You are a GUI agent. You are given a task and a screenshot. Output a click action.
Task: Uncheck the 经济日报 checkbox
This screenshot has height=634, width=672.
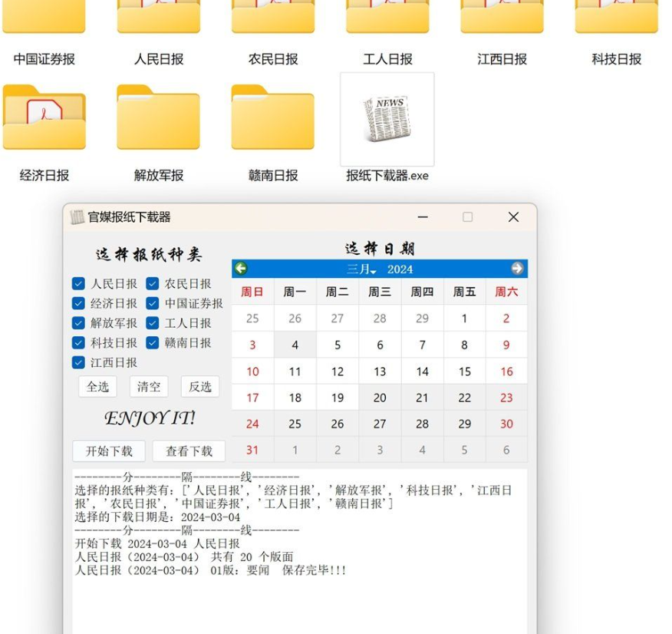pyautogui.click(x=78, y=303)
